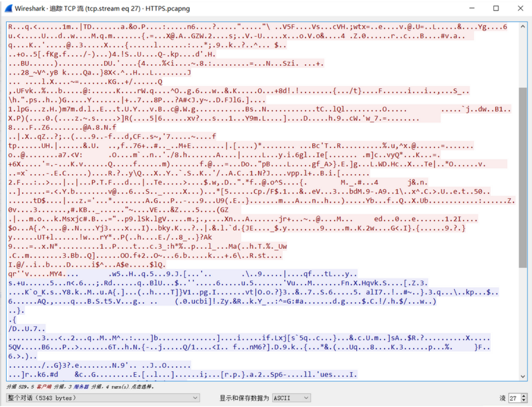Click the 显示和保存数据为 label
The width and height of the screenshot is (532, 407).
point(244,398)
